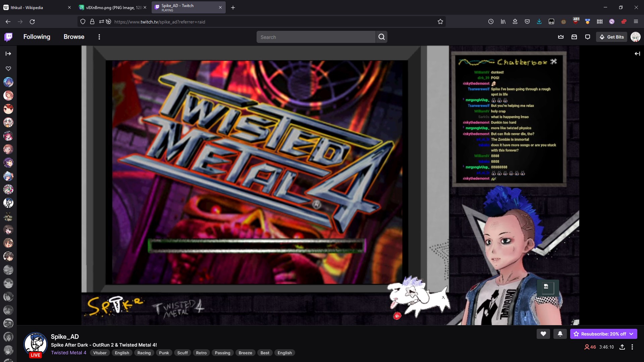
Task: Open the Firefox downloads arrow
Action: tap(539, 21)
